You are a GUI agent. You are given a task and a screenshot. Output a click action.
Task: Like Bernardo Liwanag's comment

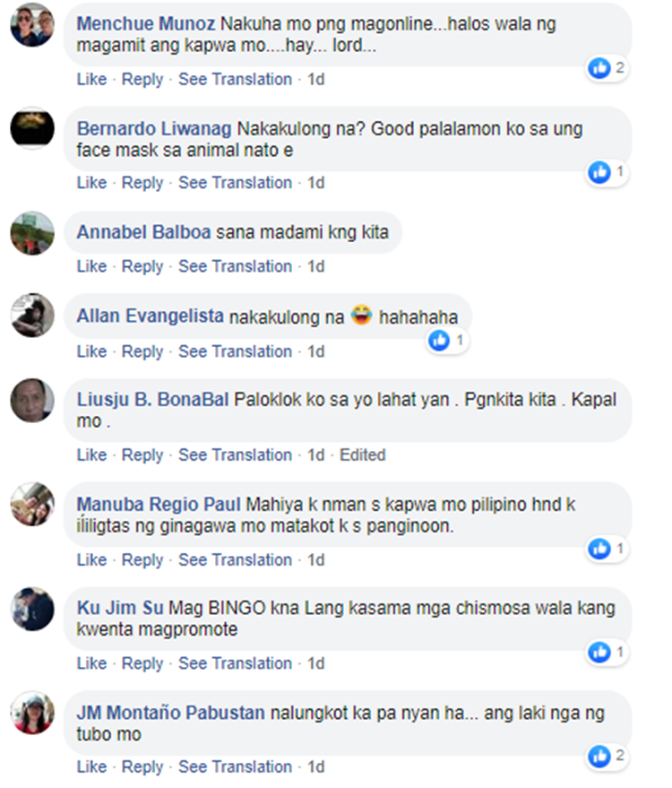(x=91, y=182)
